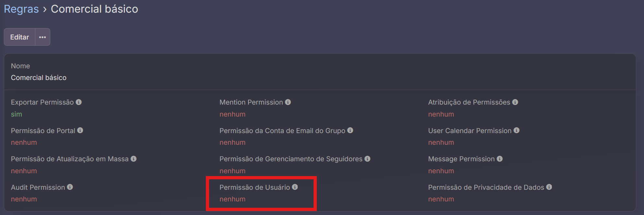The height and width of the screenshot is (215, 644).
Task: Click info icon next to Permissão de Portal
Action: pos(80,130)
